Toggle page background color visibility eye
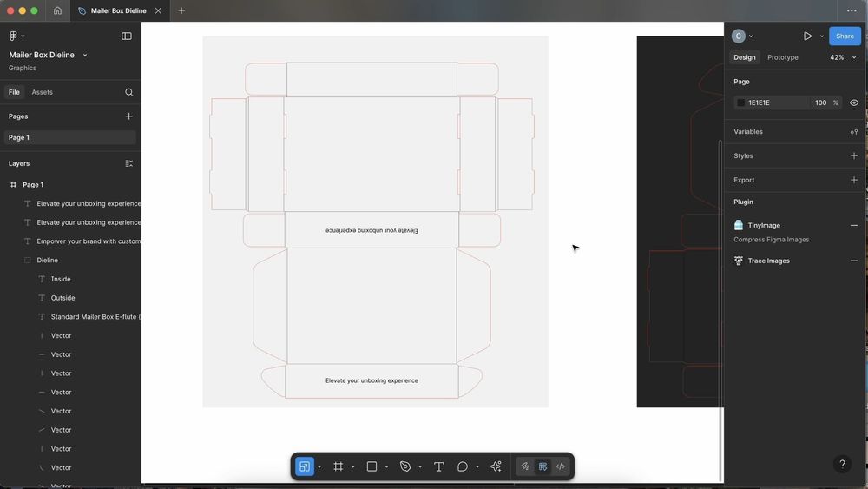The width and height of the screenshot is (868, 489). pos(854,102)
